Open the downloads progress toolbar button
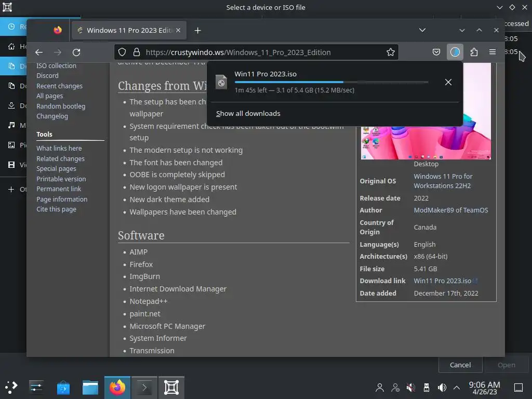Image resolution: width=532 pixels, height=399 pixels. tap(455, 52)
